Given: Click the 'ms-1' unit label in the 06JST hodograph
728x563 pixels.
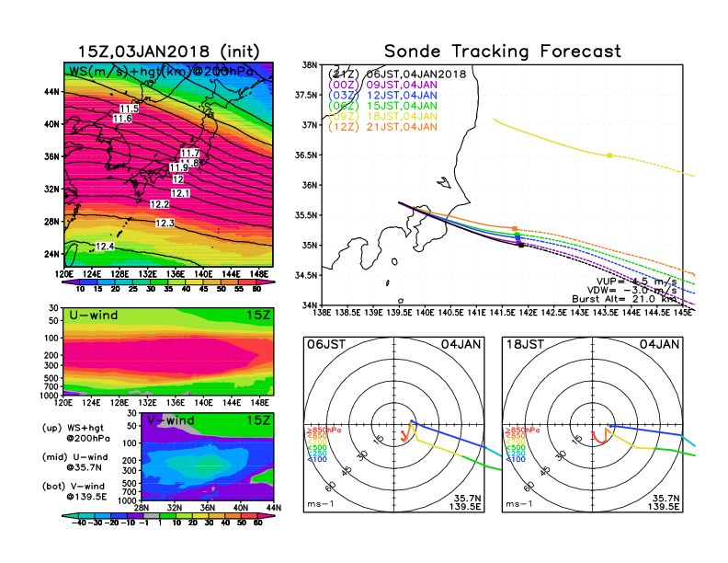Looking at the screenshot, I should [x=321, y=504].
